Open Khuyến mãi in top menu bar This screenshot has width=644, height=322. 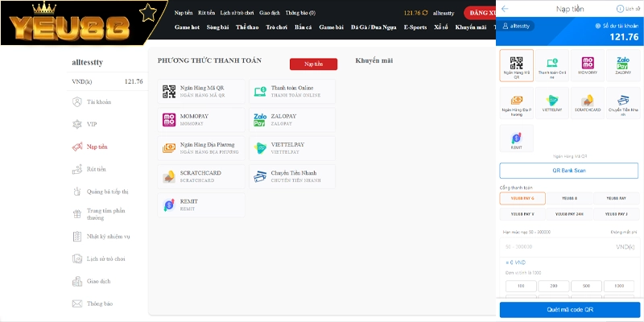[x=471, y=27]
